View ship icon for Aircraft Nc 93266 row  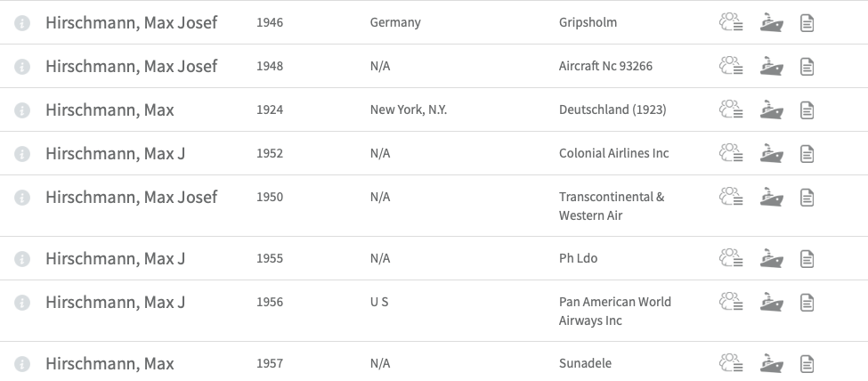point(771,66)
